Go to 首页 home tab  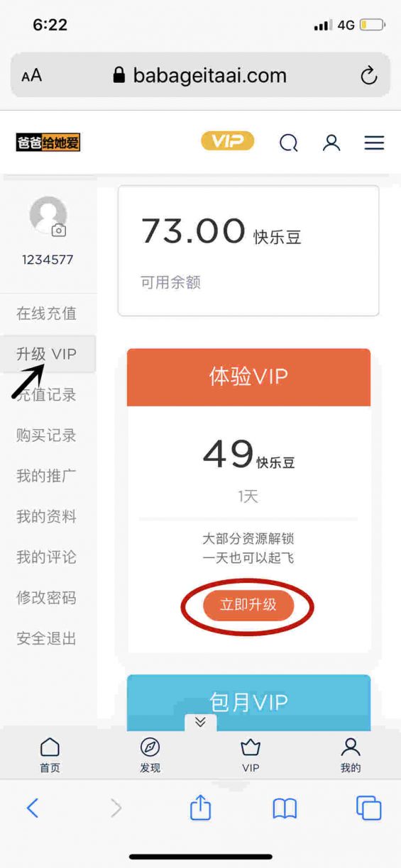click(50, 755)
